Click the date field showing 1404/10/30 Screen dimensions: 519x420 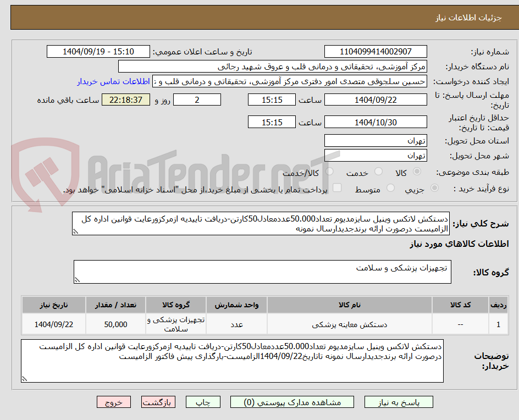(x=376, y=121)
